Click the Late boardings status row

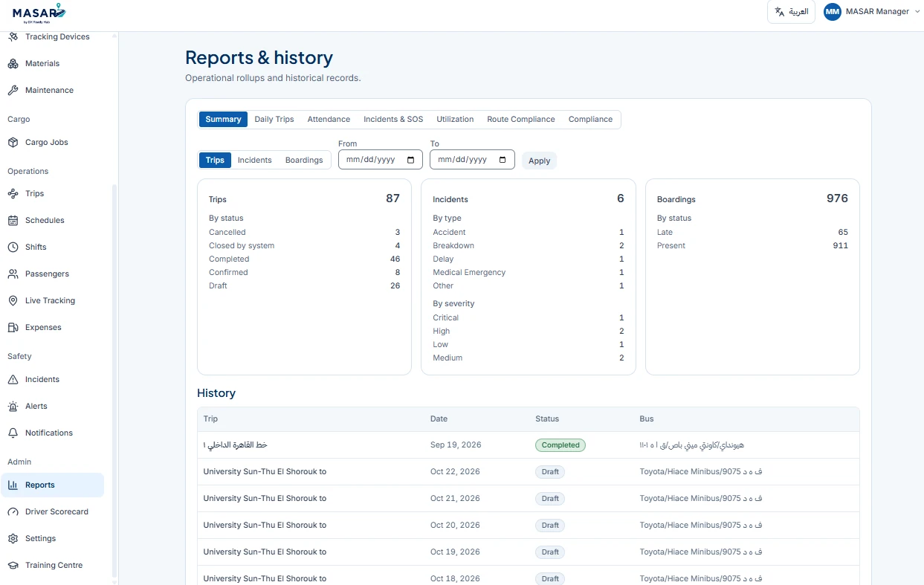coord(752,233)
